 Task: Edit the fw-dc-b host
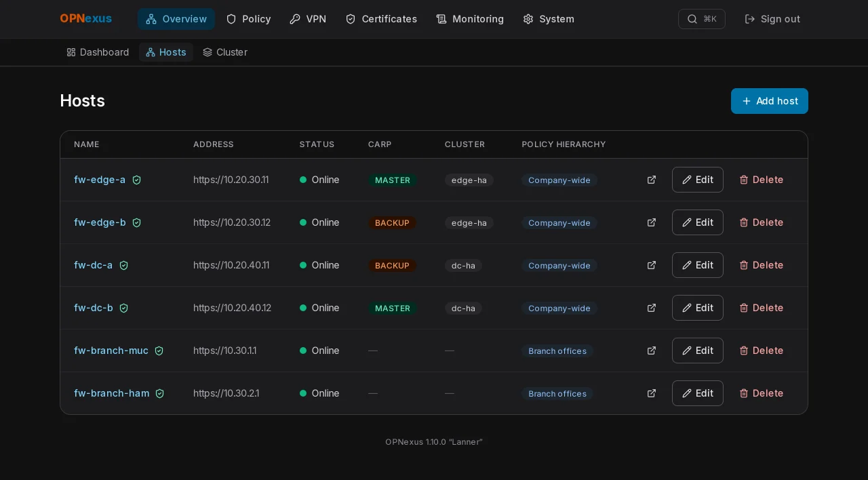click(698, 308)
